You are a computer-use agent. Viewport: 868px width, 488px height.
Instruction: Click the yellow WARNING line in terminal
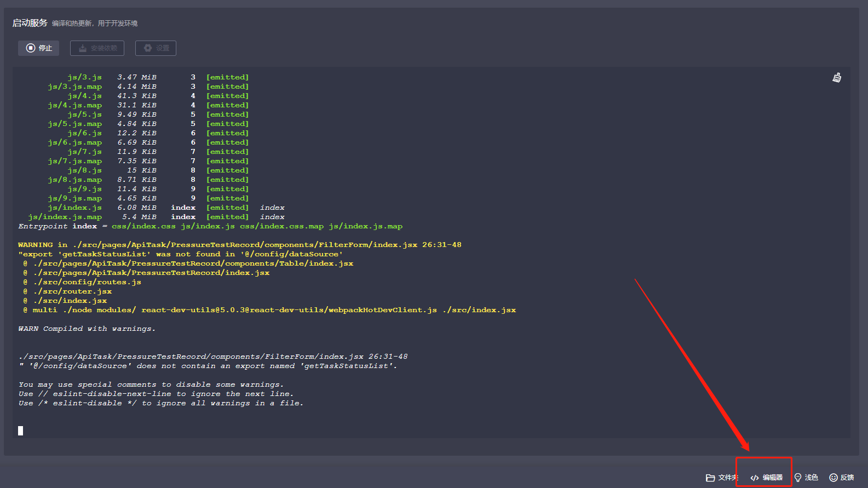(x=239, y=245)
